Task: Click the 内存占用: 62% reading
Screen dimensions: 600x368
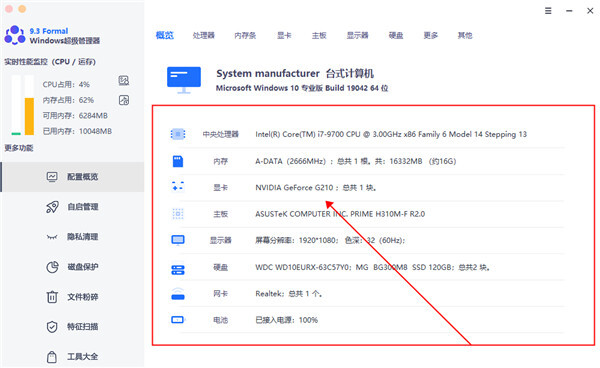Action: pyautogui.click(x=68, y=100)
